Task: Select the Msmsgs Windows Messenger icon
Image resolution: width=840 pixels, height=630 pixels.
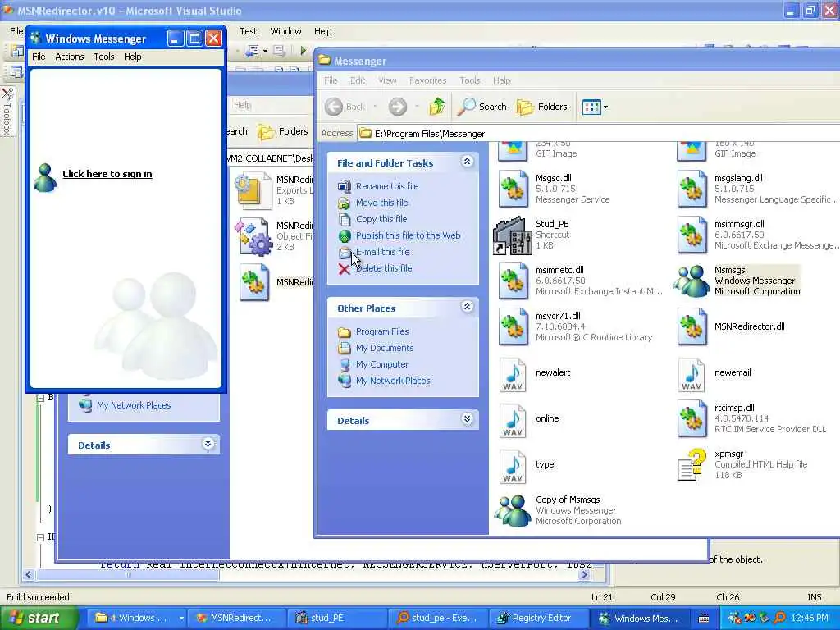Action: click(692, 281)
